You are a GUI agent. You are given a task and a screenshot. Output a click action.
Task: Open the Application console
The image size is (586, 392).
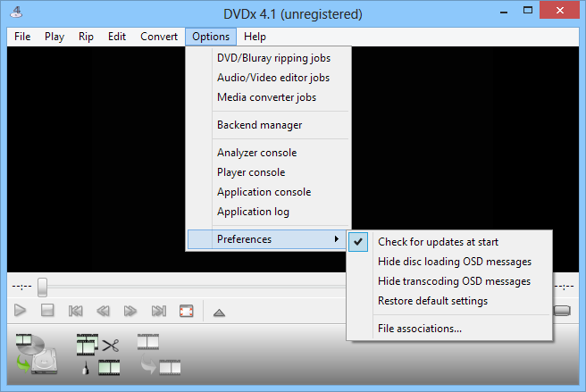[x=268, y=192]
